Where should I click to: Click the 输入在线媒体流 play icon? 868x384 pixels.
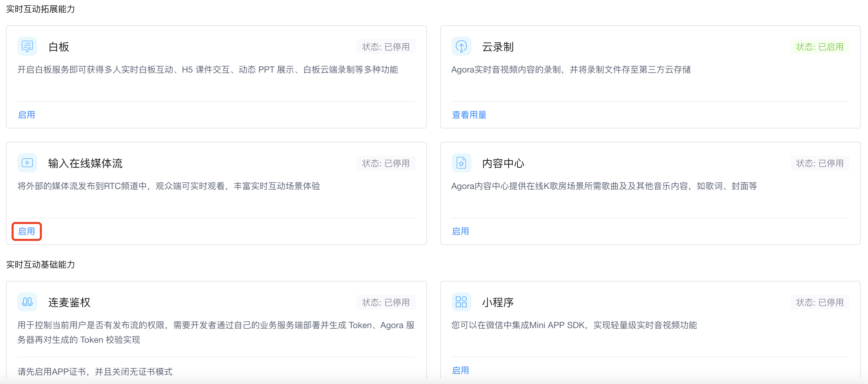[x=27, y=163]
